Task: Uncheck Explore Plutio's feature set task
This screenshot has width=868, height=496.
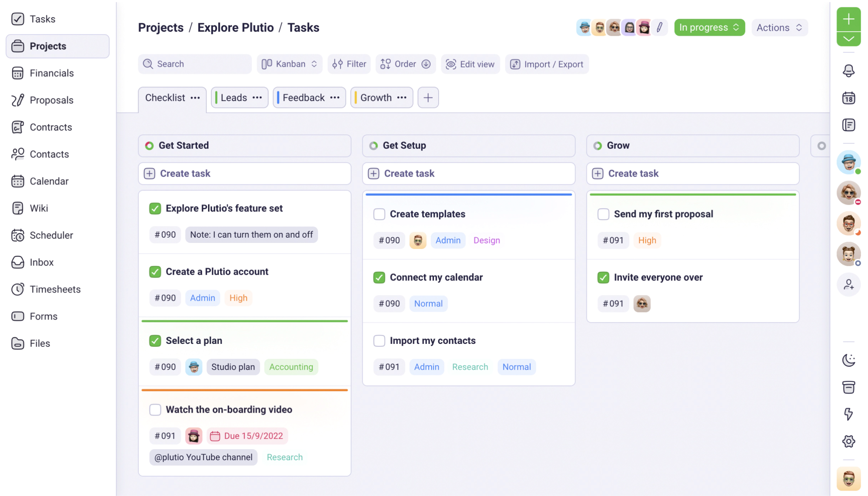Action: pyautogui.click(x=155, y=209)
